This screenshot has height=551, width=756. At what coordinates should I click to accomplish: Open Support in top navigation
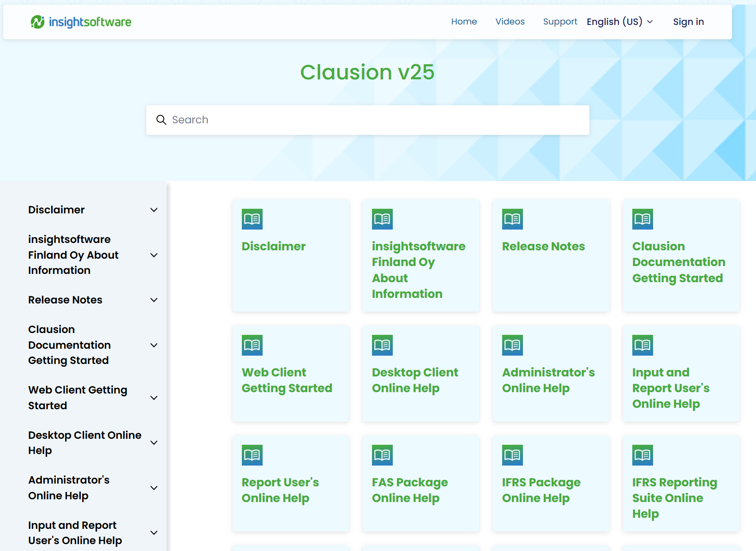(560, 22)
